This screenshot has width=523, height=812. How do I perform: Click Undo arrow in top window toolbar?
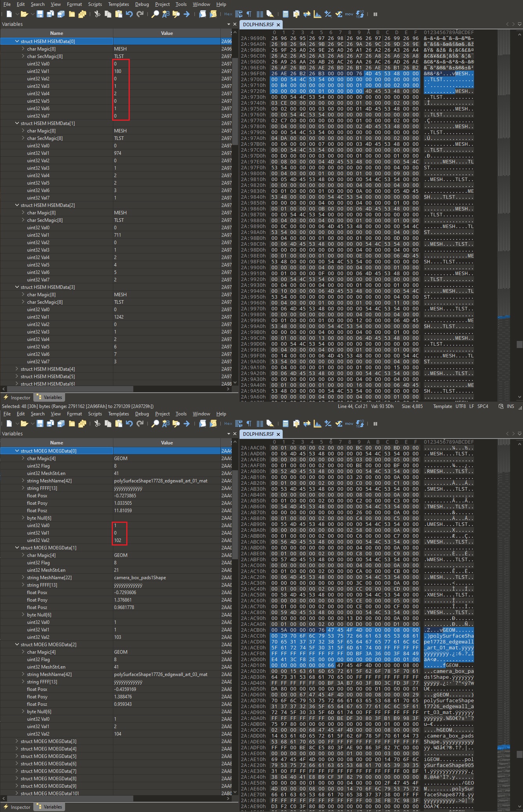129,14
